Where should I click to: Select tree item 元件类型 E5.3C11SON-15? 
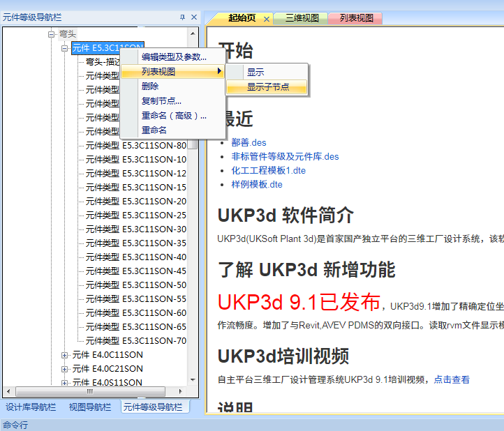tap(136, 187)
